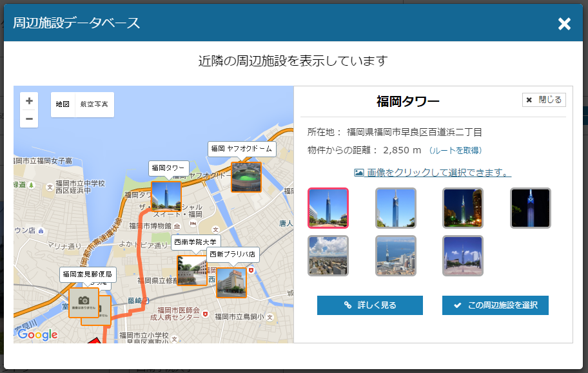Viewport: 588px width, 373px height.
Task: Select the bay view aerial thumbnail
Action: 396,256
